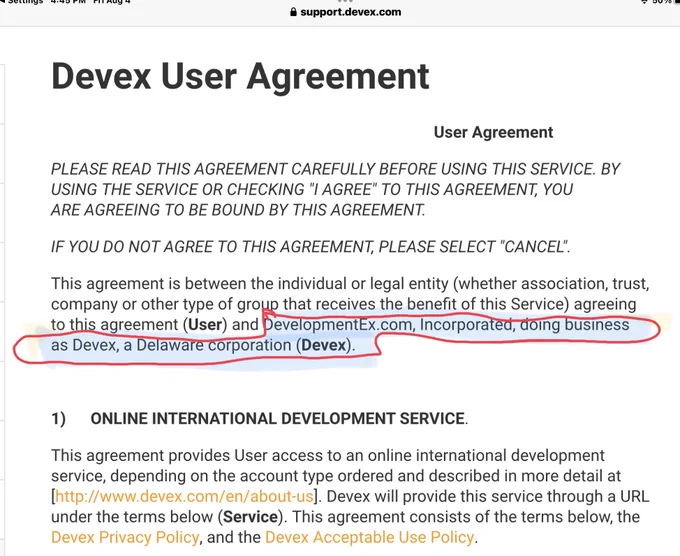Click 'DevelopmentEx.com, Incorporated' text
Screen dimensions: 680x556
388,325
